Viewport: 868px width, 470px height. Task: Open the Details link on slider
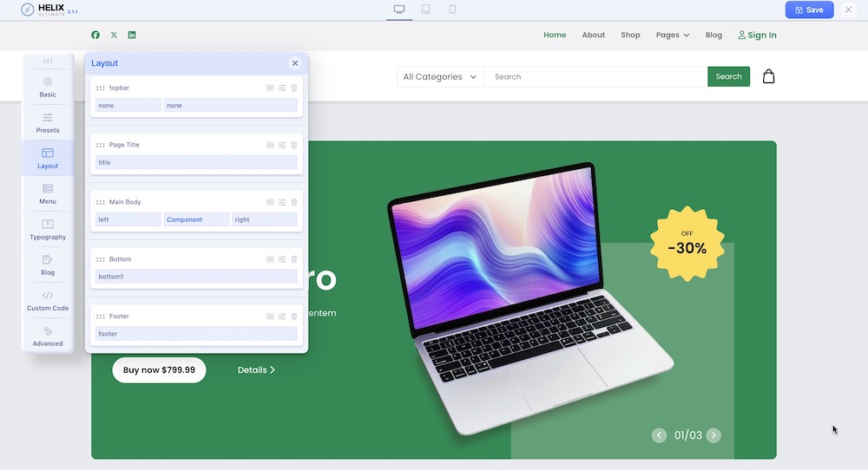(256, 370)
